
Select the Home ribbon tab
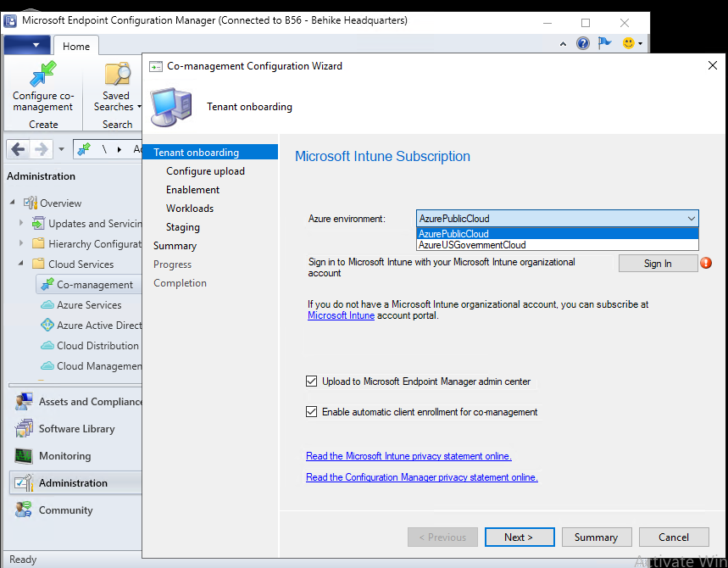[x=76, y=47]
